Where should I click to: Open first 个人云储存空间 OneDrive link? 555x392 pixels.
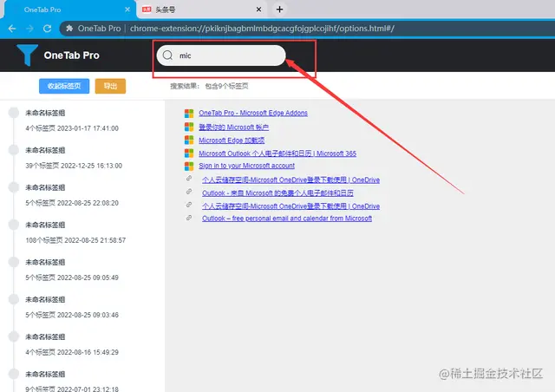tap(291, 180)
